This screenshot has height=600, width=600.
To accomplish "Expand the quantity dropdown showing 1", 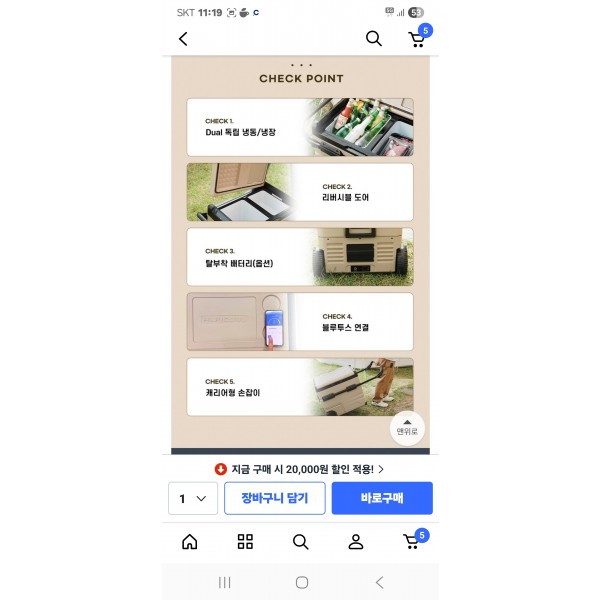I will 193,498.
